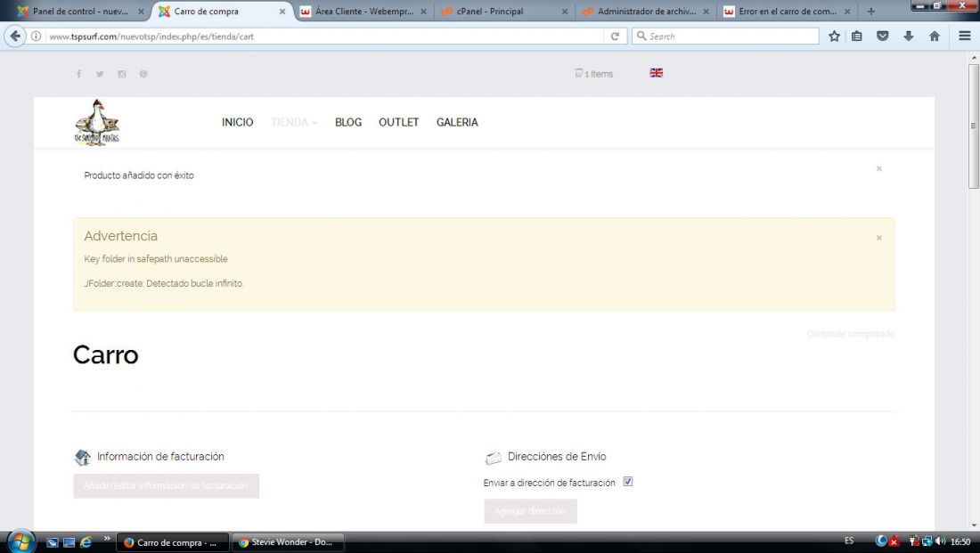This screenshot has height=553, width=980.
Task: Expand the TIENDA dropdown menu
Action: coord(294,123)
